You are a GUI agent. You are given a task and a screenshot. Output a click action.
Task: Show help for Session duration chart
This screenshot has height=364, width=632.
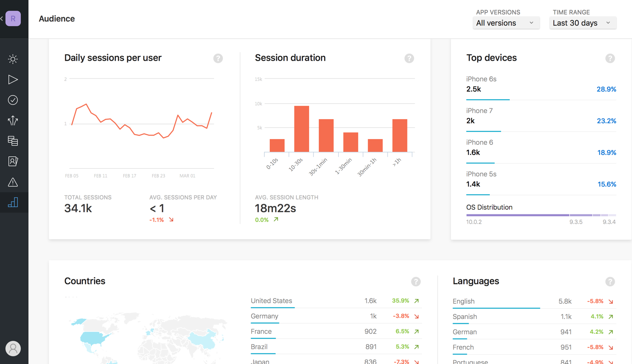click(409, 58)
